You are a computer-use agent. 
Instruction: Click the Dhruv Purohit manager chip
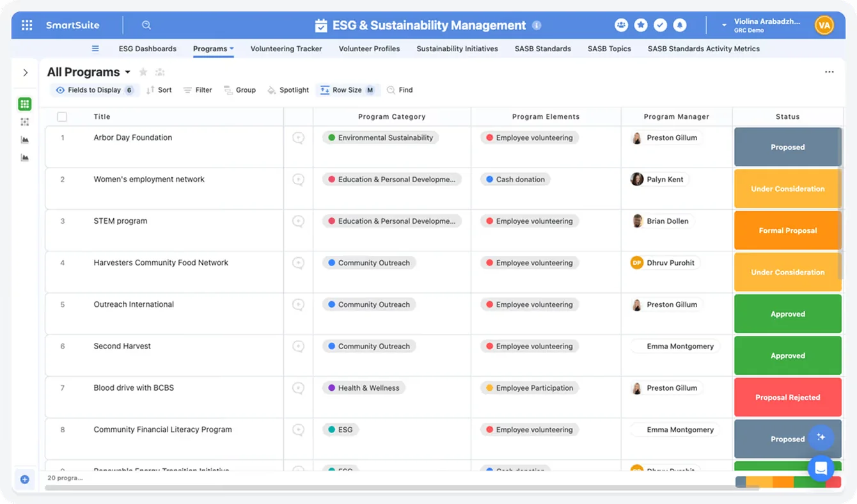tap(664, 263)
